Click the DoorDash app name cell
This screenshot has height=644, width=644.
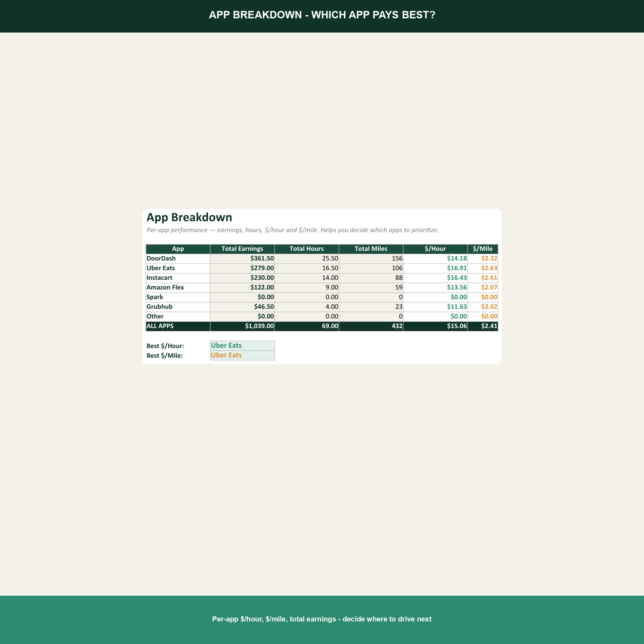[x=178, y=259]
